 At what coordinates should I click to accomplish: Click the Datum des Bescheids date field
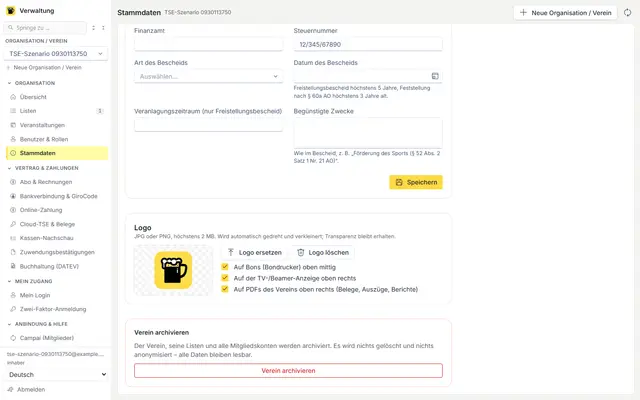368,76
